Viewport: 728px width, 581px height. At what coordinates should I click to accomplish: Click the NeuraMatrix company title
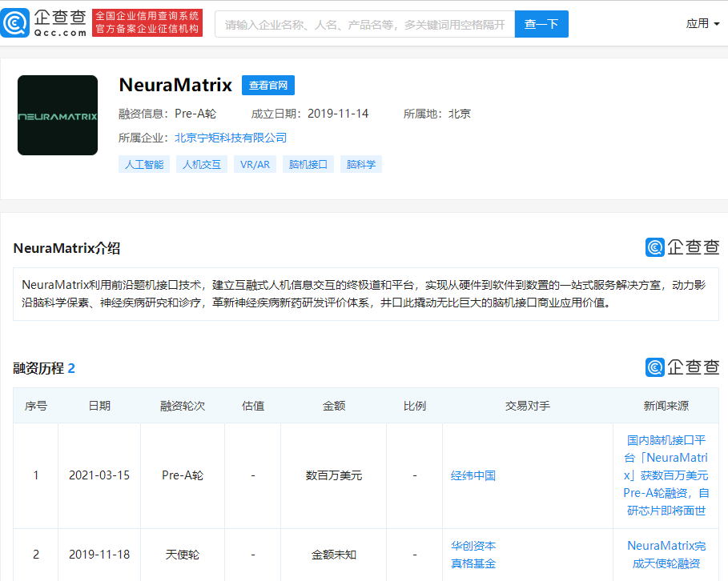(x=175, y=85)
